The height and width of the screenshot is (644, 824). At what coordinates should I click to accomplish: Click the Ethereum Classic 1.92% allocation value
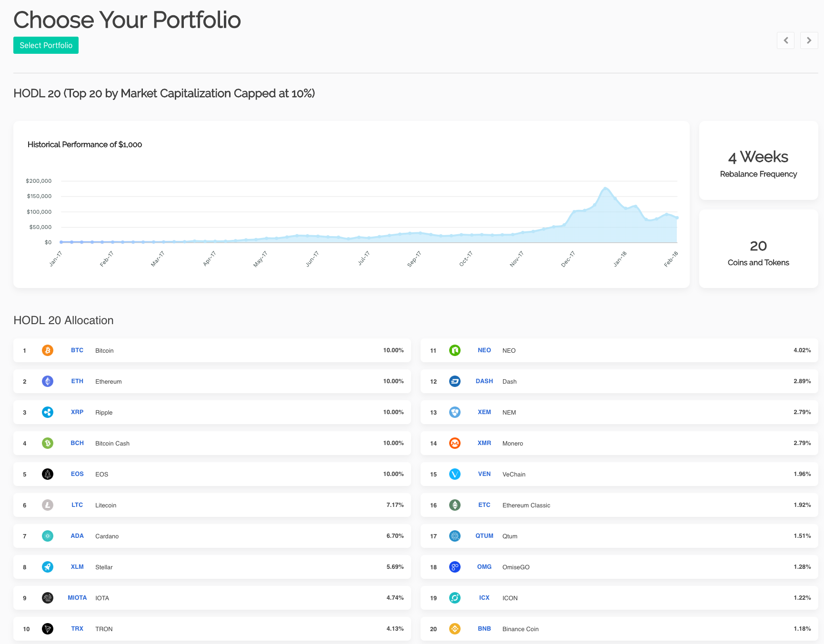[x=802, y=505]
